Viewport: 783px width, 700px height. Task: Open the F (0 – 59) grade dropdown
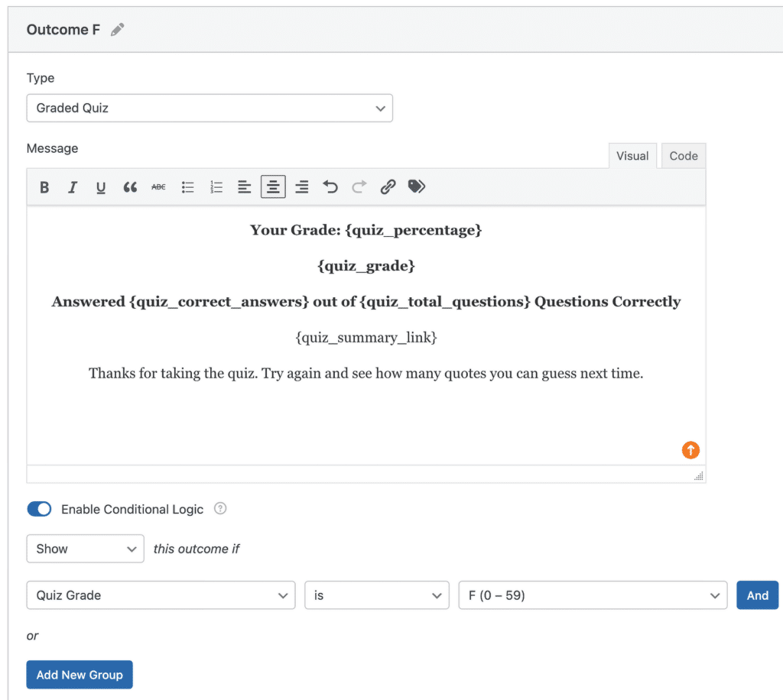[x=592, y=595]
